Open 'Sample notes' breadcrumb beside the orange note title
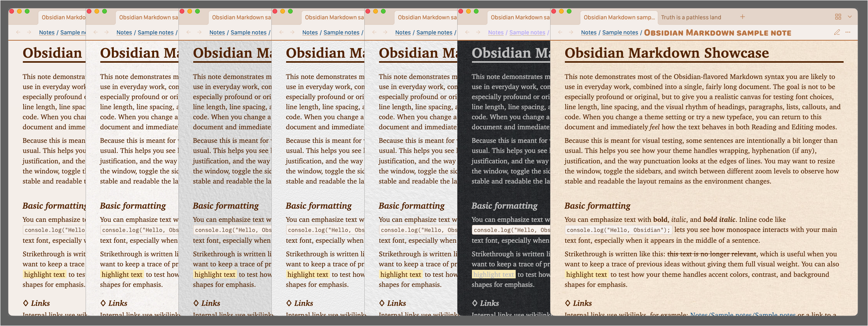 (620, 33)
